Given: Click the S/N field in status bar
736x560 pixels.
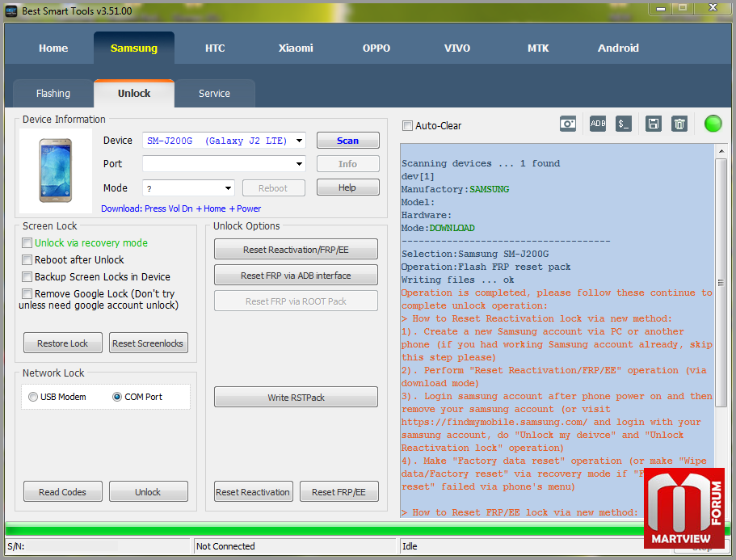Looking at the screenshot, I should (98, 546).
